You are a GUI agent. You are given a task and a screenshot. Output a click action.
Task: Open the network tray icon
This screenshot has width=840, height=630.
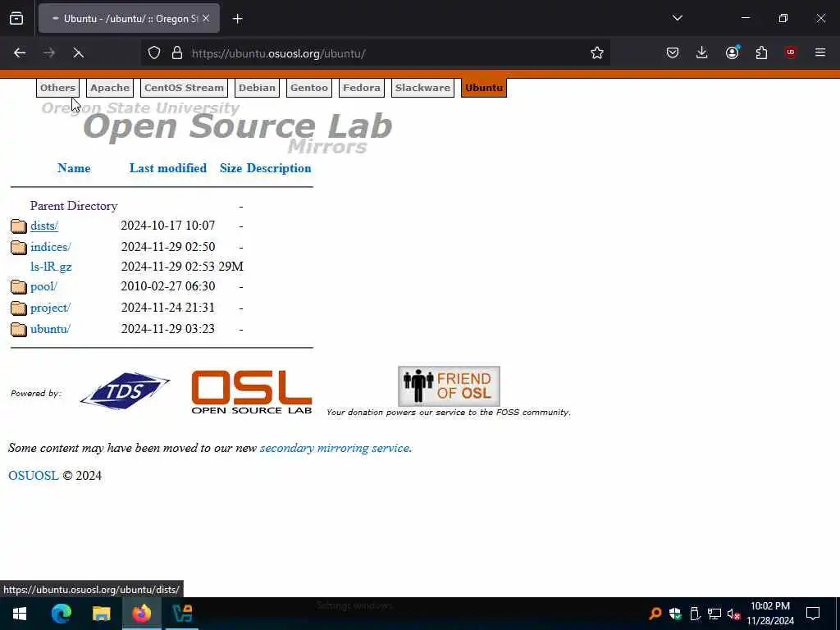pyautogui.click(x=714, y=614)
